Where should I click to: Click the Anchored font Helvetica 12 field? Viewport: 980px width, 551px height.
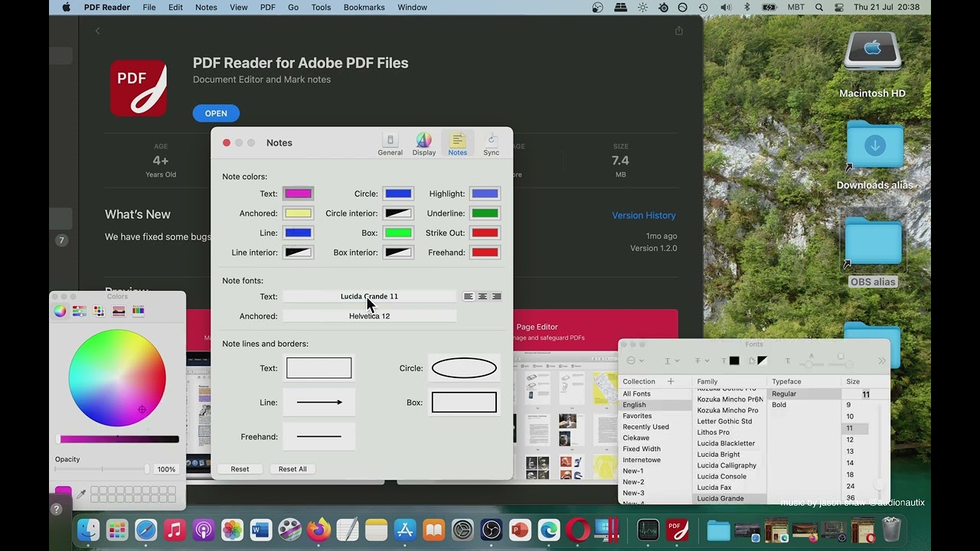(369, 316)
